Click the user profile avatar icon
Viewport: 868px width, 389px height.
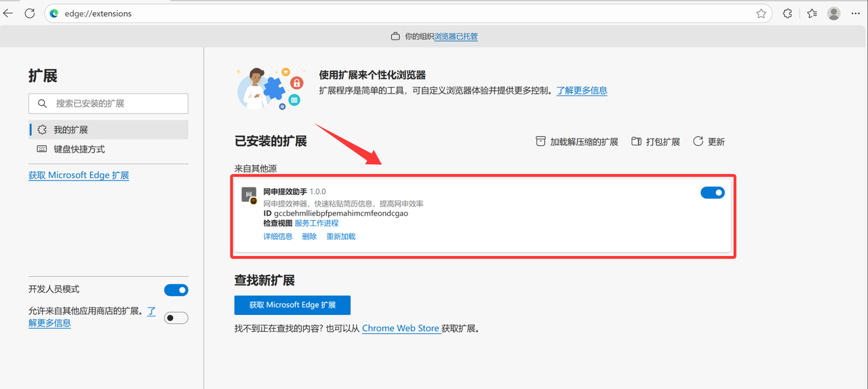834,14
